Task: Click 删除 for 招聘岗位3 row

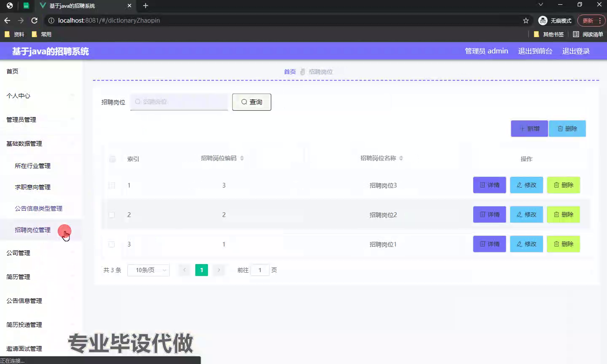Action: 564,185
